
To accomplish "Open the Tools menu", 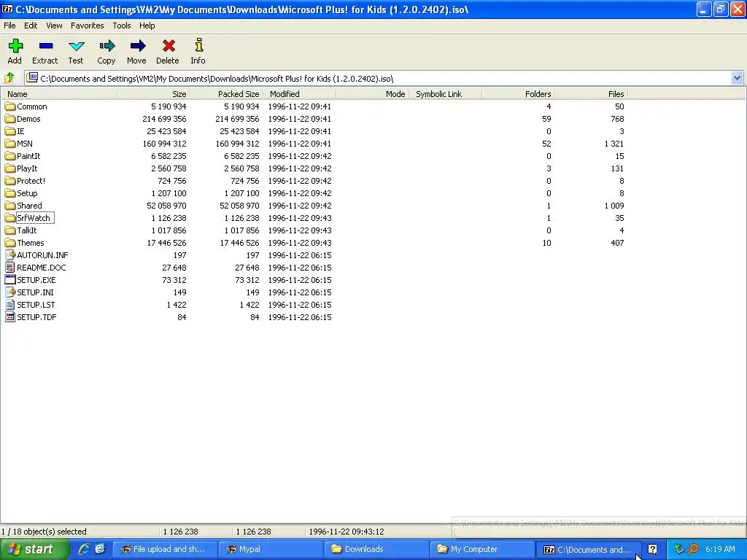I will pos(122,26).
